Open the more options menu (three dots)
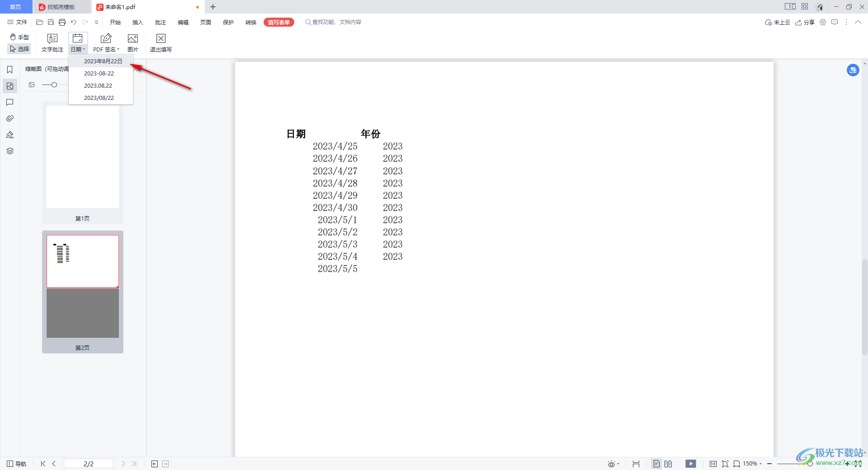The image size is (868, 470). [846, 22]
